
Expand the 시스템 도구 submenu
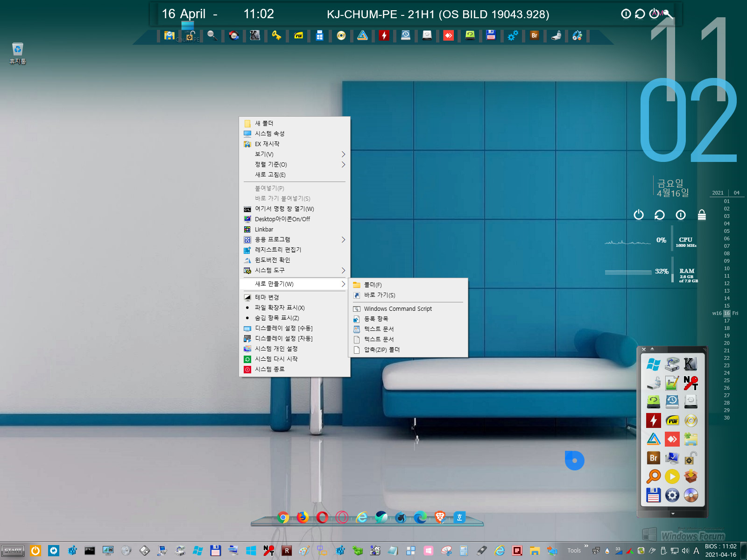(x=295, y=270)
